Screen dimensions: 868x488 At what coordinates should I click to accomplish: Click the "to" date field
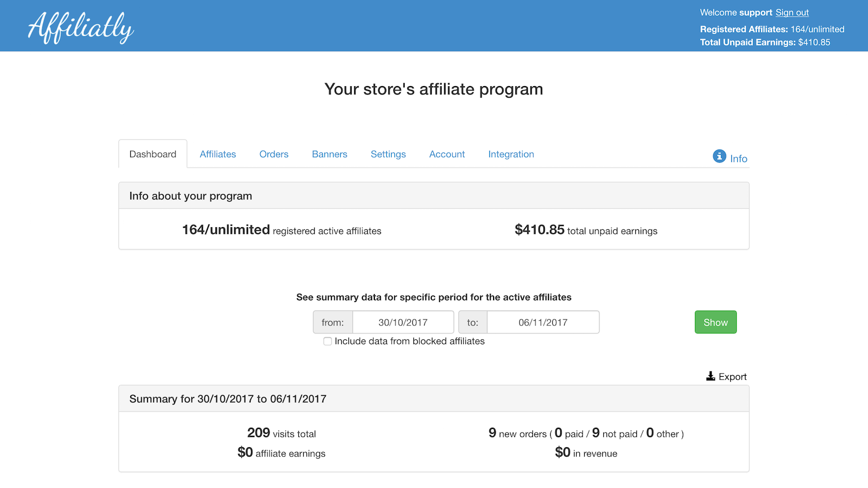[542, 322]
